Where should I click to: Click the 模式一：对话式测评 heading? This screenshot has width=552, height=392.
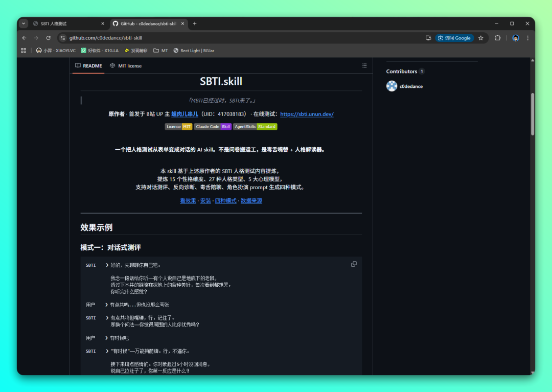pos(110,248)
